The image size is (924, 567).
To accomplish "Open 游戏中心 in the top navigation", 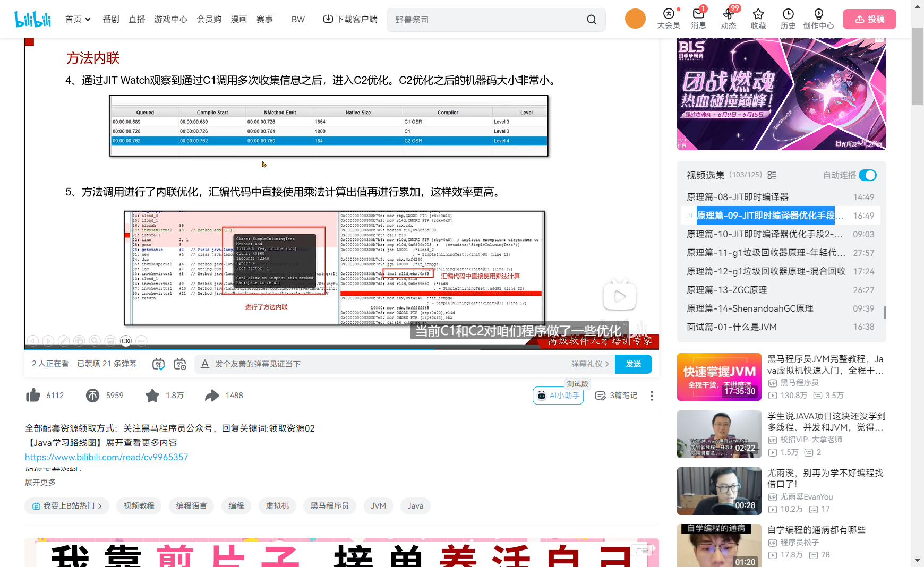I will (170, 19).
